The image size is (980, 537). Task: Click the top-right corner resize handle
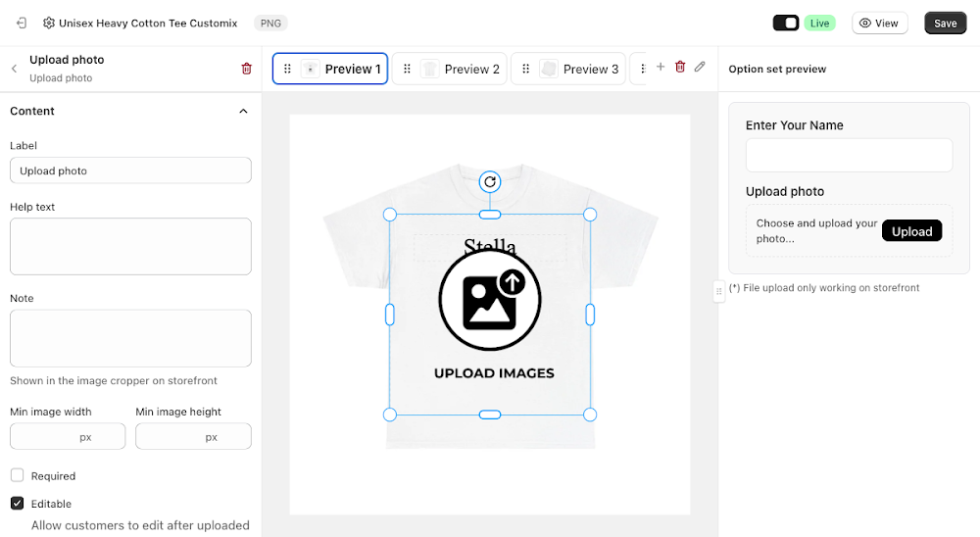[590, 215]
